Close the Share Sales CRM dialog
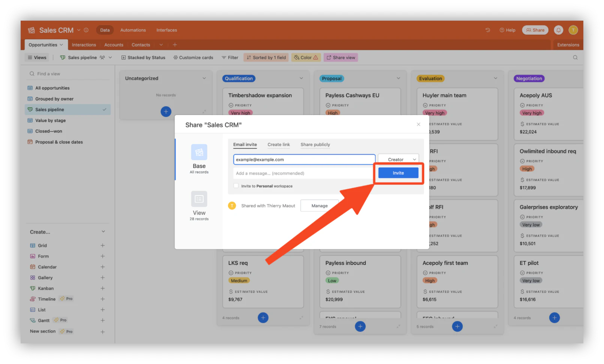This screenshot has width=604, height=364. tap(418, 124)
